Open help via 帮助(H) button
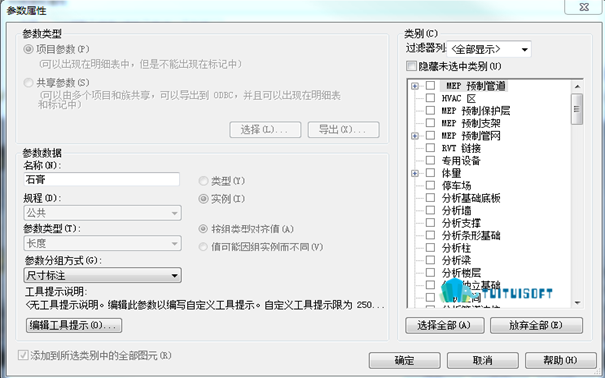605x378 pixels. click(561, 361)
